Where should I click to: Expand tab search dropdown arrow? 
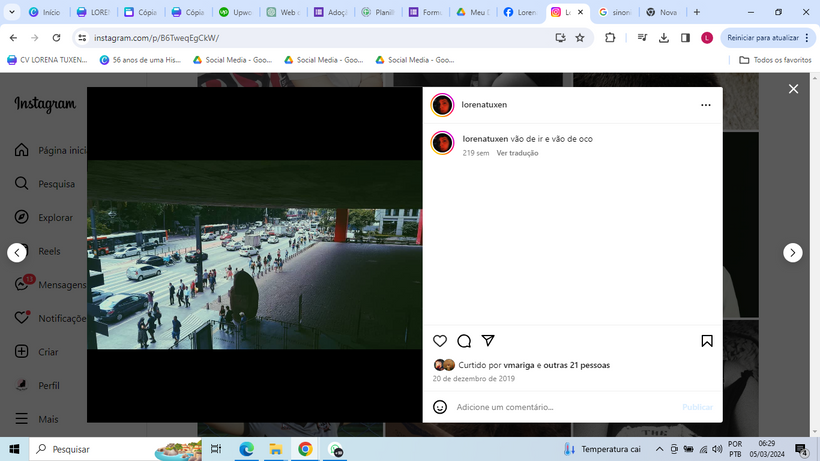[x=12, y=12]
